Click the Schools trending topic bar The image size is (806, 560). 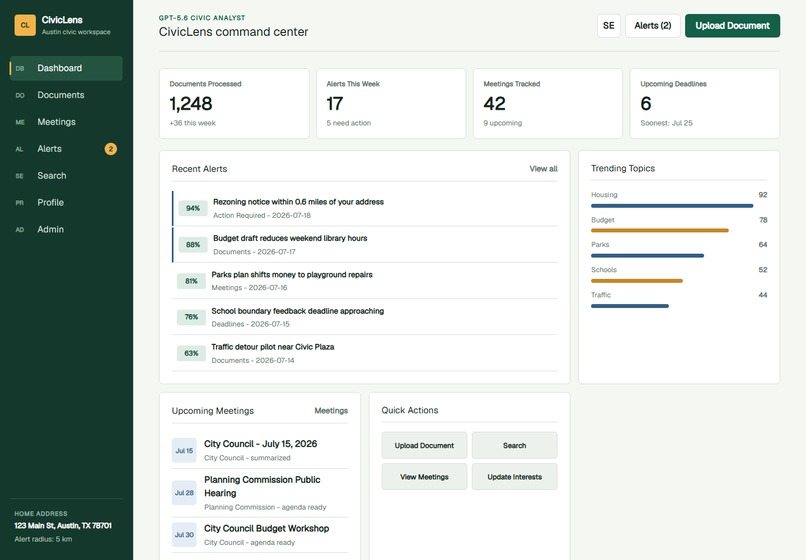click(x=637, y=281)
